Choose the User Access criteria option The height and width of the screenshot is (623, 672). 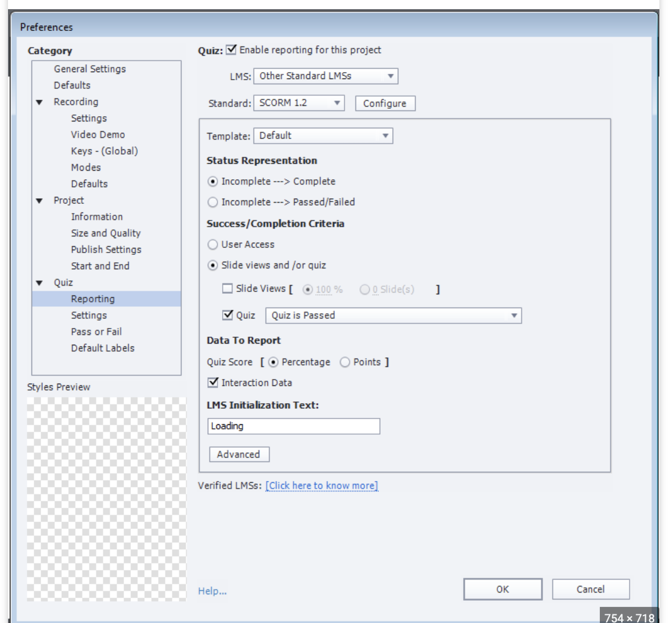(x=213, y=245)
